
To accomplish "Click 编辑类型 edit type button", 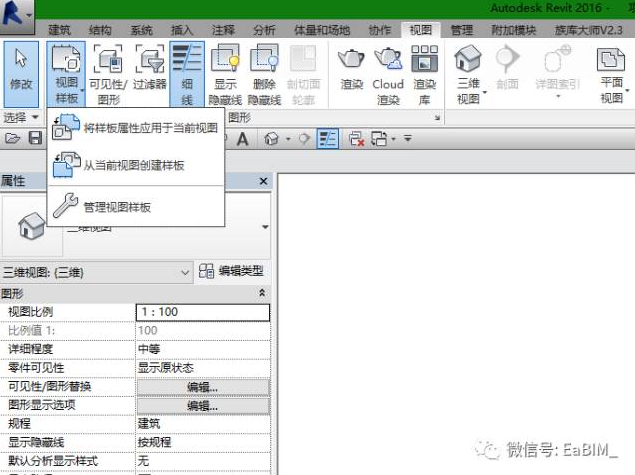I will tap(231, 271).
